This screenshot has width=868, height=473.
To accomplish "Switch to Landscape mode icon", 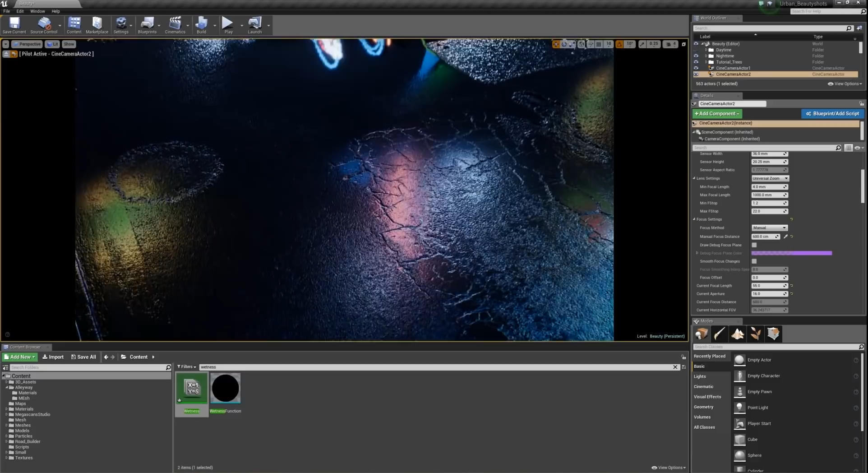I will pyautogui.click(x=738, y=334).
